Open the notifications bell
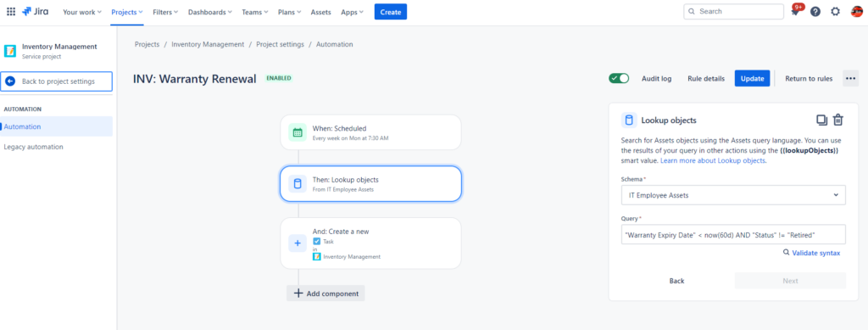This screenshot has height=330, width=868. click(x=795, y=12)
